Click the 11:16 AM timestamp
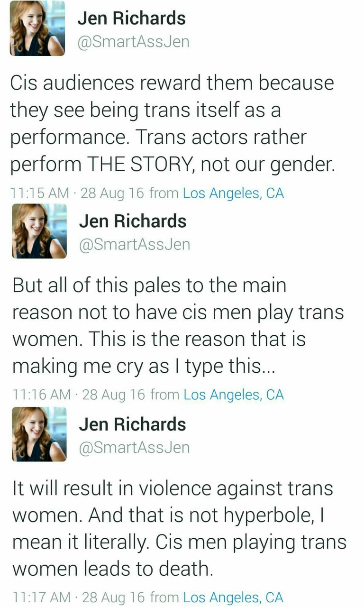This screenshot has height=607, width=364. tap(41, 395)
